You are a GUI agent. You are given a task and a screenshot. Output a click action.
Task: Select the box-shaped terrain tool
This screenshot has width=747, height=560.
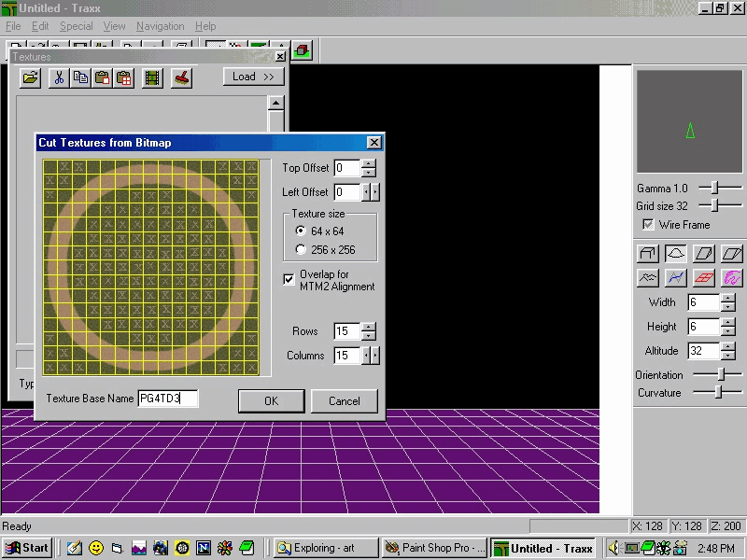(x=647, y=253)
